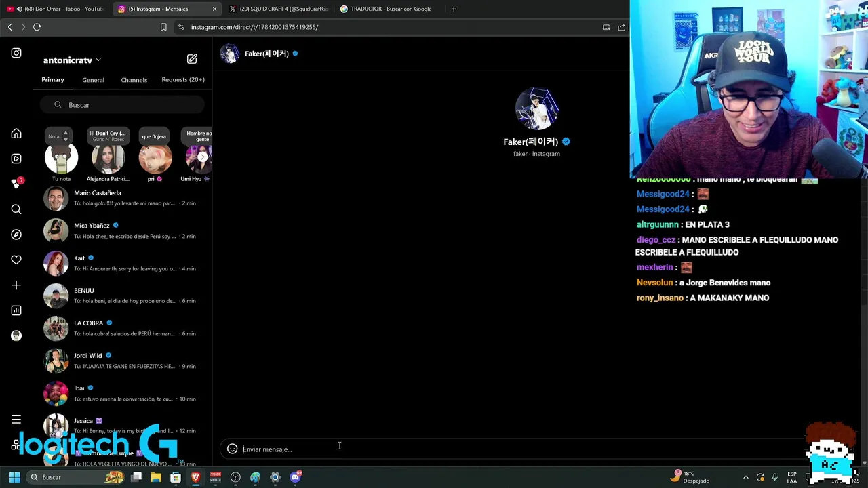Open a new browser tab
Screen dimensions: 868x488
coord(454,9)
